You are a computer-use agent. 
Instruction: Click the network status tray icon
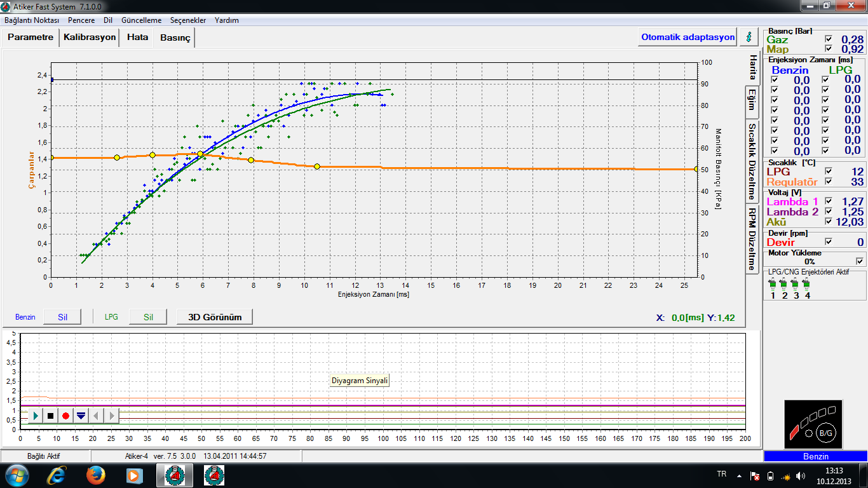[785, 476]
